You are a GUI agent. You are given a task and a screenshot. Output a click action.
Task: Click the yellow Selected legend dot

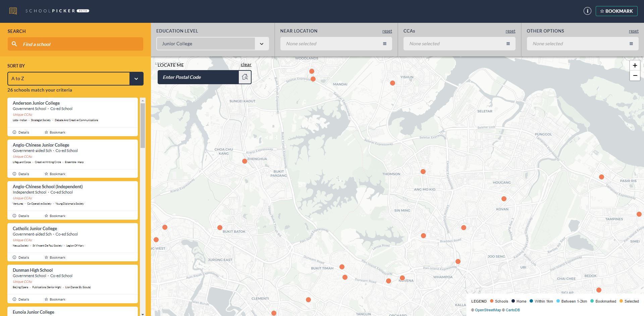point(621,301)
